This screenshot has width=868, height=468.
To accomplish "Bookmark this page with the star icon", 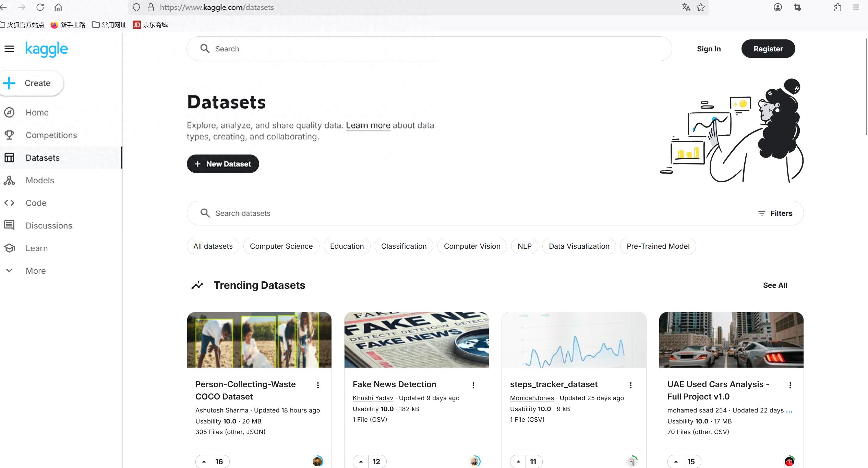I will [701, 7].
